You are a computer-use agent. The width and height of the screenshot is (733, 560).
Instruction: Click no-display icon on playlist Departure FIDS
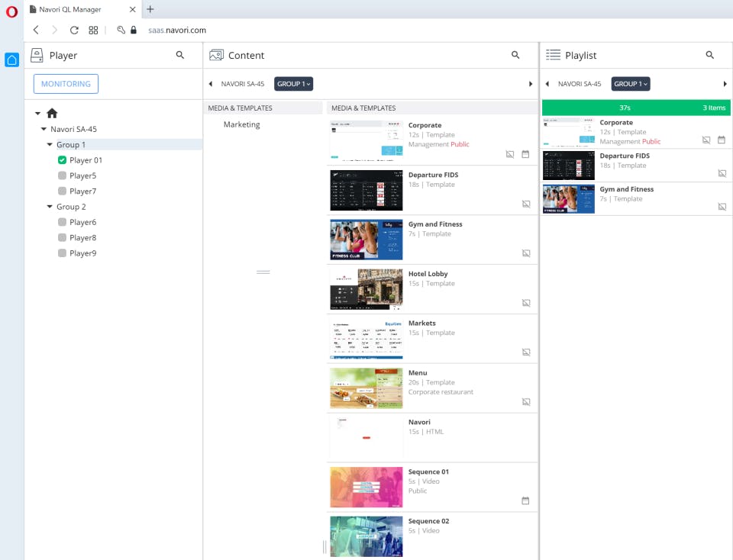tap(722, 173)
